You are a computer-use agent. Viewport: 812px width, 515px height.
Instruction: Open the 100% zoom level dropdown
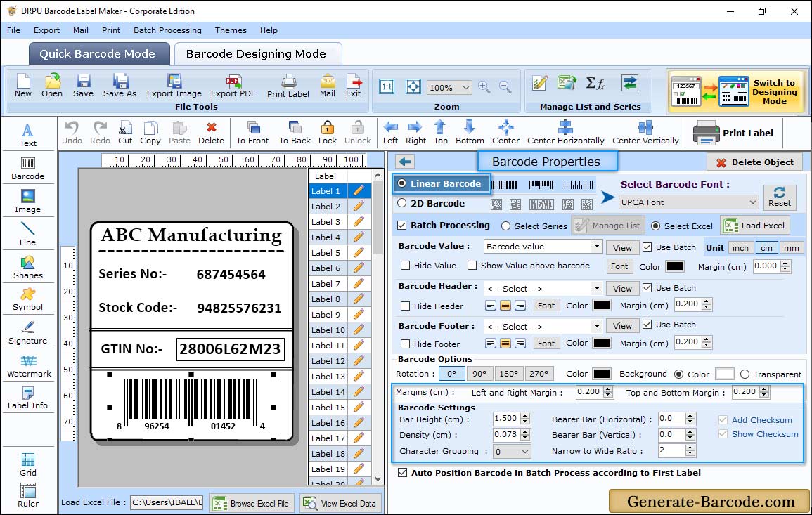point(449,87)
